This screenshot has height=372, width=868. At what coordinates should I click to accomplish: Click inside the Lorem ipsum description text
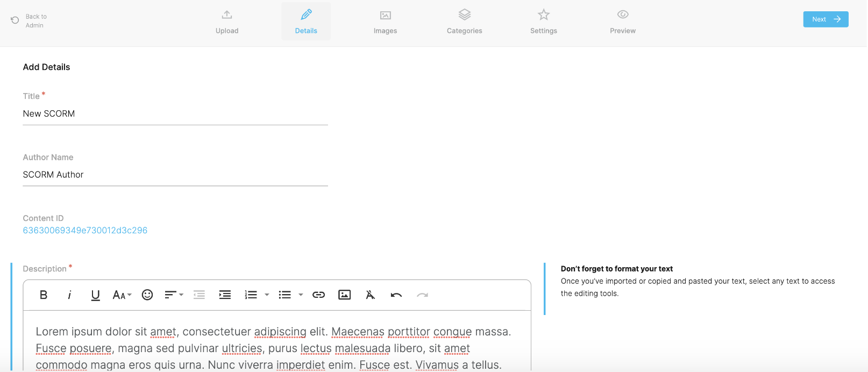click(x=273, y=348)
